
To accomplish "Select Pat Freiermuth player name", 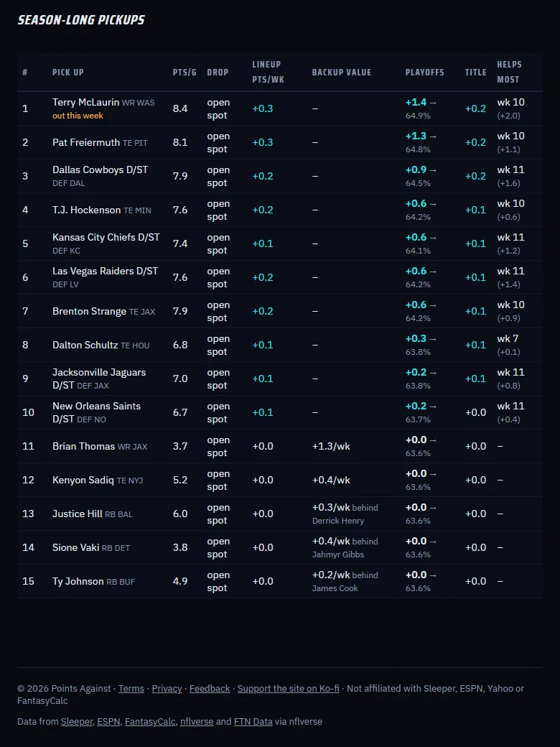I will coord(86,142).
